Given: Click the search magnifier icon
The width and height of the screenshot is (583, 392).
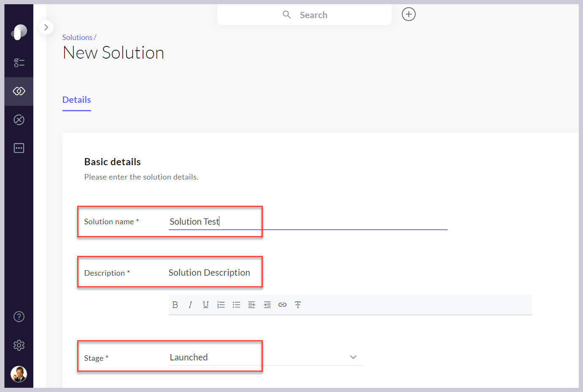Looking at the screenshot, I should (x=287, y=15).
